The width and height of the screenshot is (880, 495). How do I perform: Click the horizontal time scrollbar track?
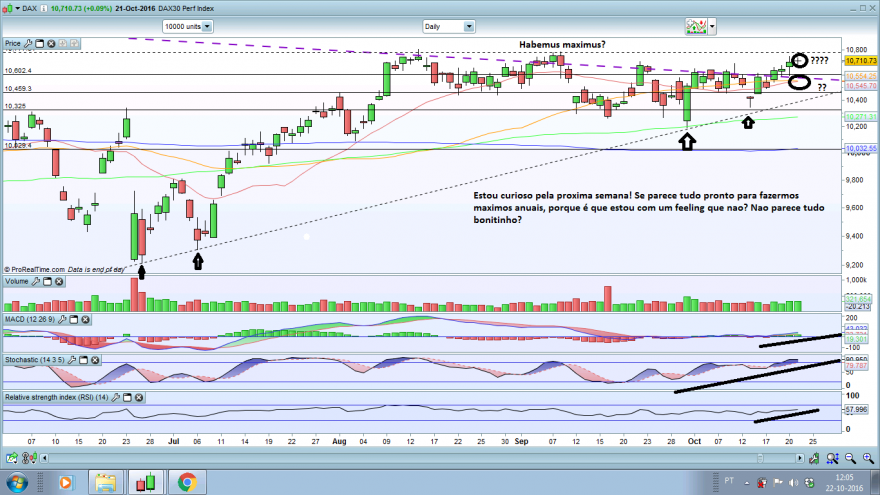422,459
